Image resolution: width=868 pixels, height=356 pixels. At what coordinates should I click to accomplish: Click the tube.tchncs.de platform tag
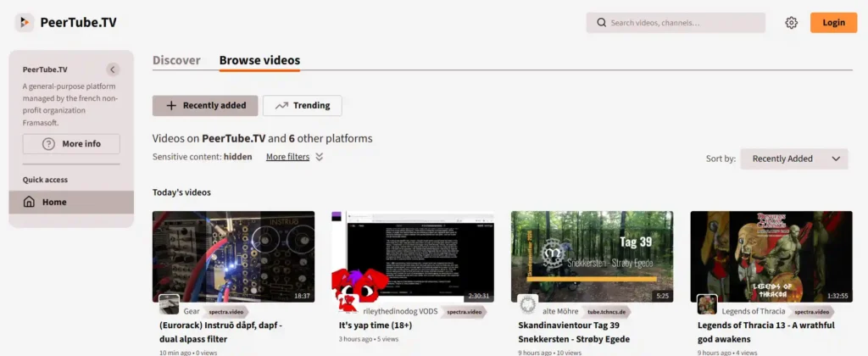(x=607, y=312)
